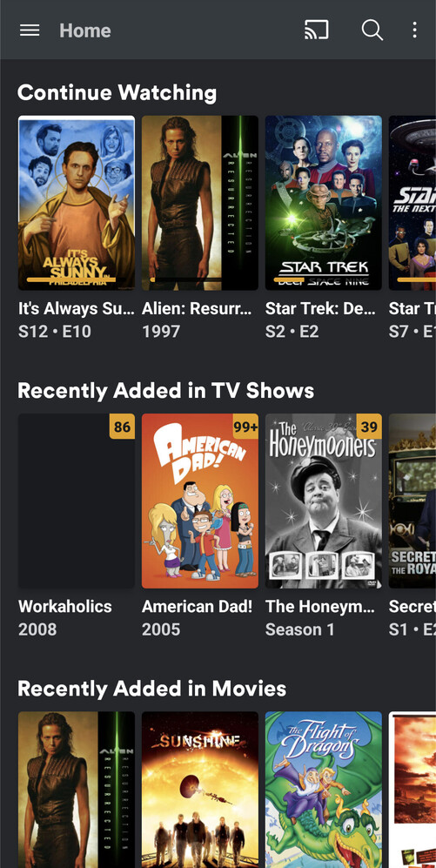Select the American Dad! poster
Screen dimensions: 436x868
pyautogui.click(x=200, y=501)
